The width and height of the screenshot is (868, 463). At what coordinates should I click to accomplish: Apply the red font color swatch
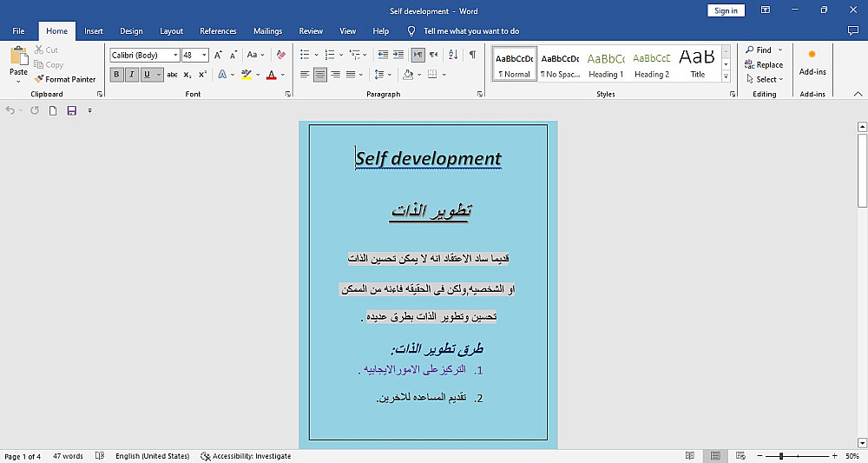[271, 75]
